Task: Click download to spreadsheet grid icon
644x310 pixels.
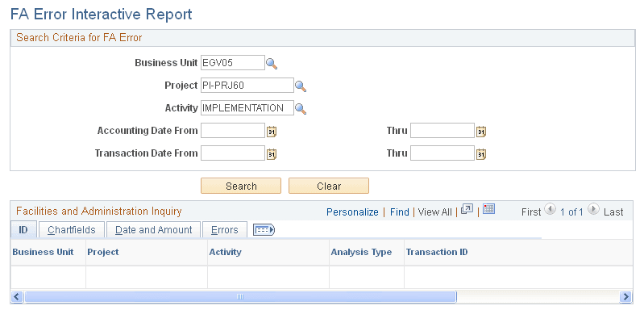Action: tap(488, 209)
